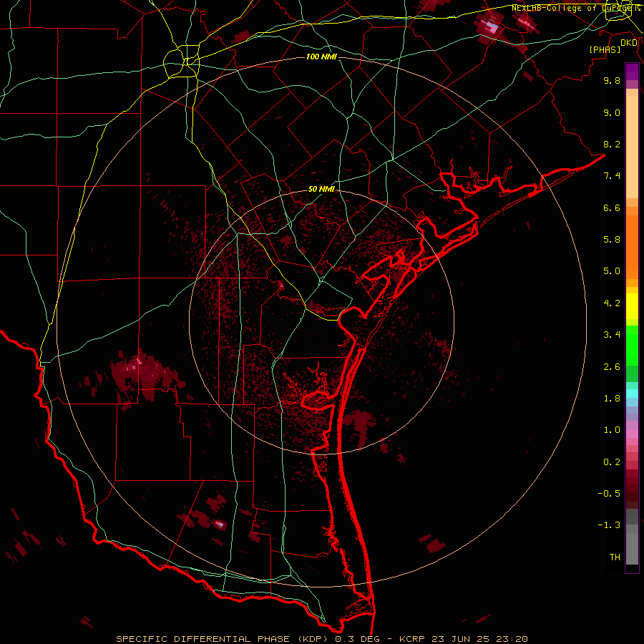Image resolution: width=644 pixels, height=644 pixels.
Task: Click the DKD unit label
Action: (629, 43)
